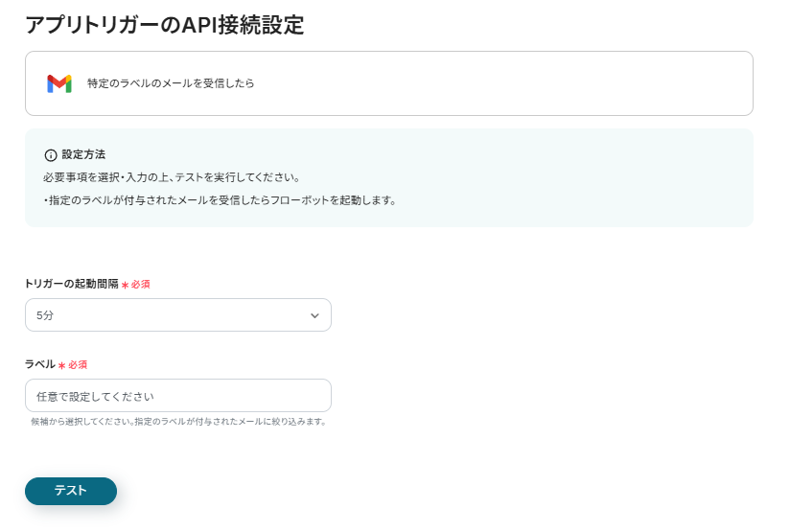Screen dimensions: 790x532
Task: Focus the ラベル input field
Action: (178, 396)
